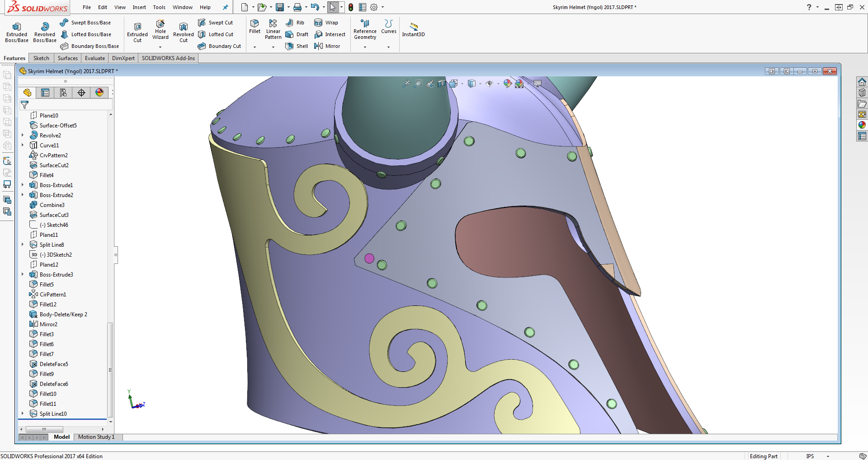The height and width of the screenshot is (460, 868).
Task: Open the Reference Geometry tool
Action: click(x=365, y=29)
